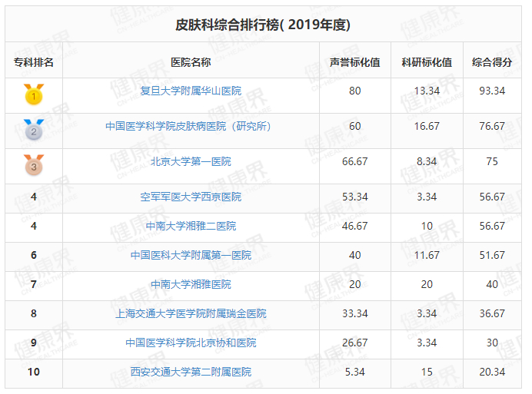
Task: Click rank number 6
Action: (x=34, y=255)
